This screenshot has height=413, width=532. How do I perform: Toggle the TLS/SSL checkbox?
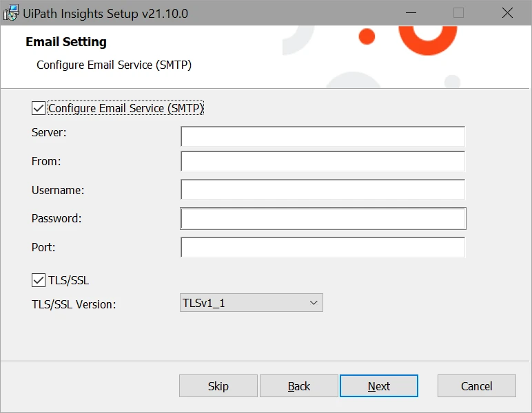(39, 280)
